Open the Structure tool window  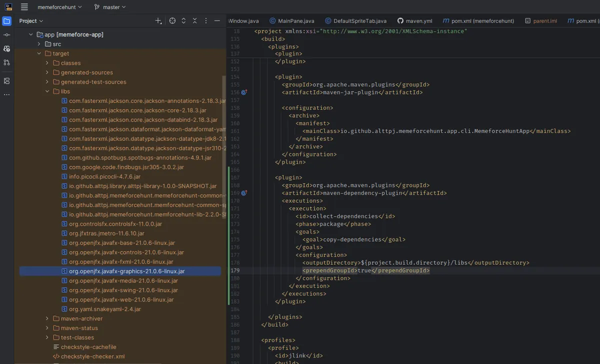[6, 80]
